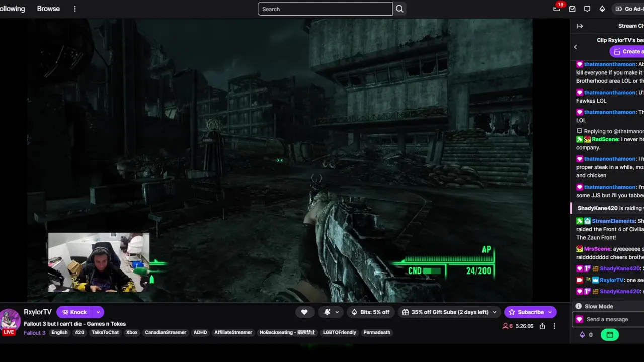Screen dimensions: 644x362
Task: Focus the Search input field
Action: click(x=325, y=9)
